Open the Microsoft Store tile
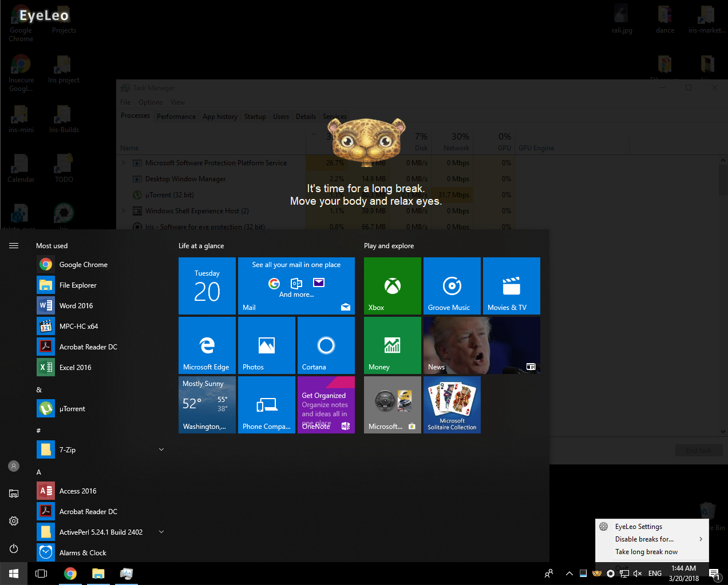 (393, 405)
